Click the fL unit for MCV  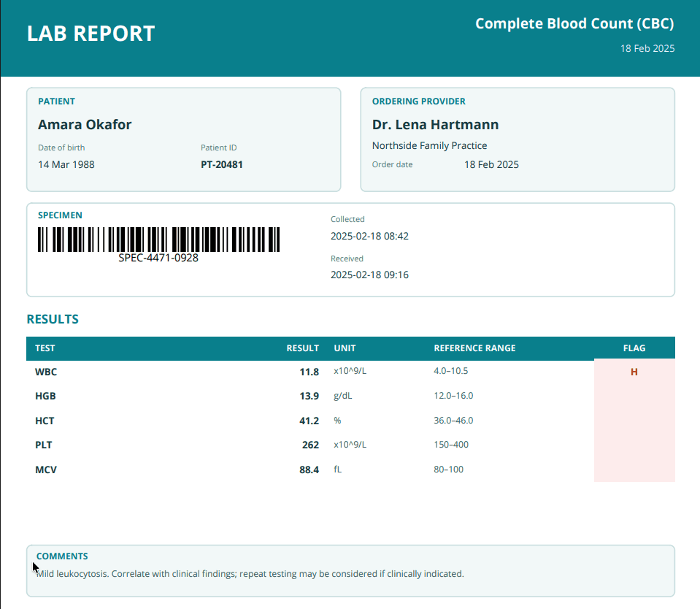coord(337,470)
